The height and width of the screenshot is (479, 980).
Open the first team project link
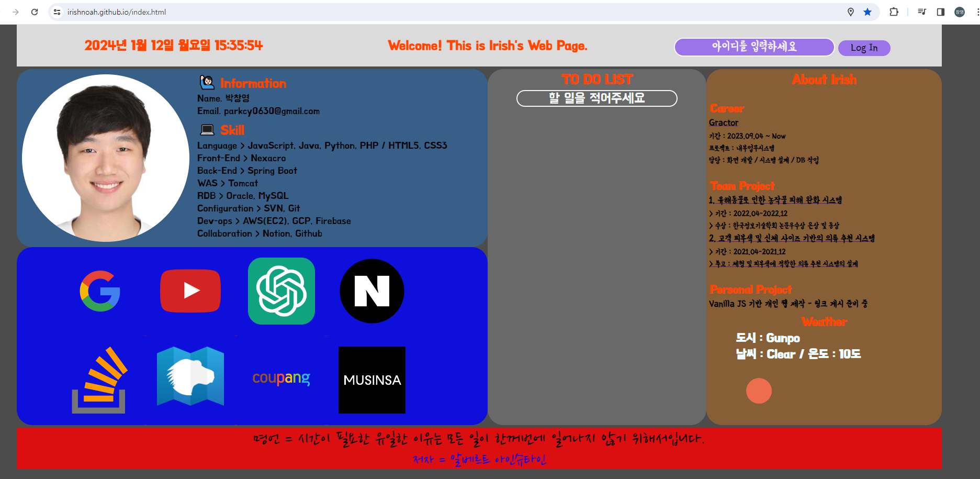(x=775, y=200)
